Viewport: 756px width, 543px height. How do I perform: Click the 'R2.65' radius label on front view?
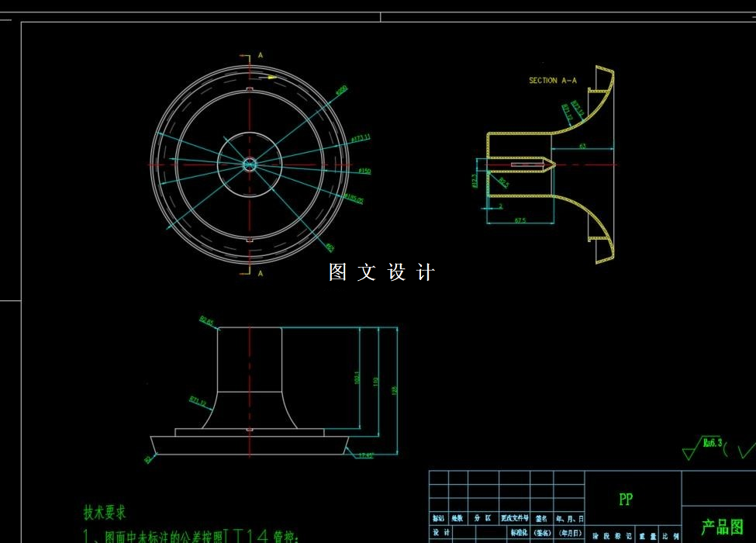tap(206, 321)
